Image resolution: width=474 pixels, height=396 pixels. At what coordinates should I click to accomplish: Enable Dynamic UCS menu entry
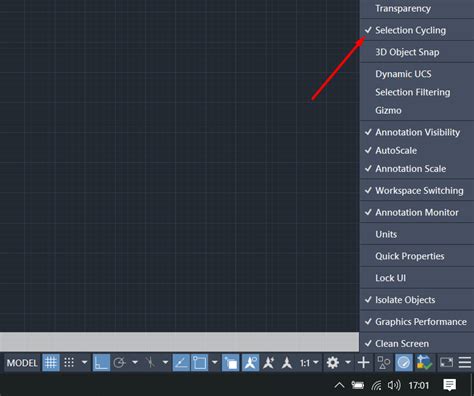pos(417,74)
